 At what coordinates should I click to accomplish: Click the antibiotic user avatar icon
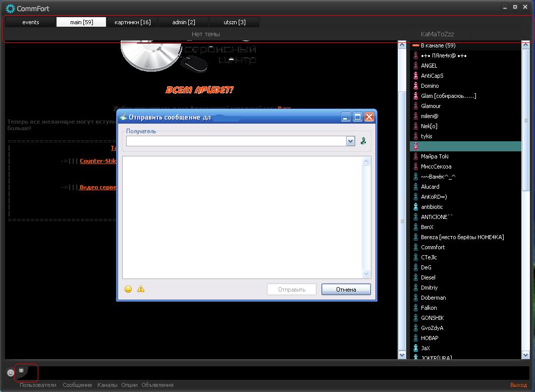click(x=416, y=207)
